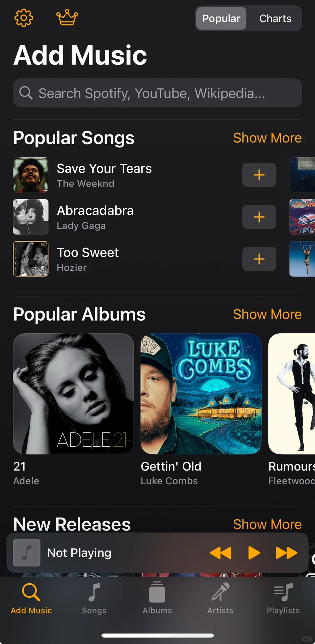
Task: Add Save Your Tears with plus button
Action: click(x=259, y=175)
